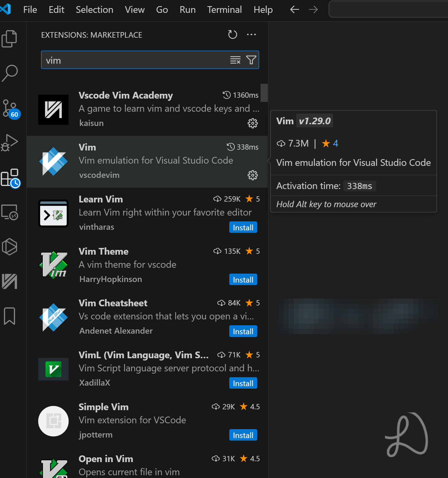Open the VimL extension green icon
448x478 pixels.
[x=53, y=369]
